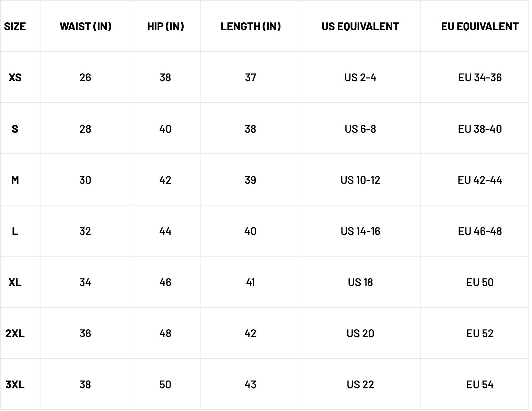Click the WAIST (IN) column header
The width and height of the screenshot is (532, 411).
pyautogui.click(x=85, y=26)
